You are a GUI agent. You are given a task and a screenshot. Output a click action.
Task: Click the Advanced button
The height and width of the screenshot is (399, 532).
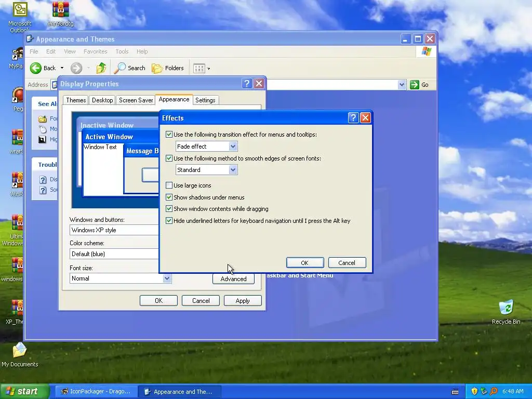click(233, 279)
